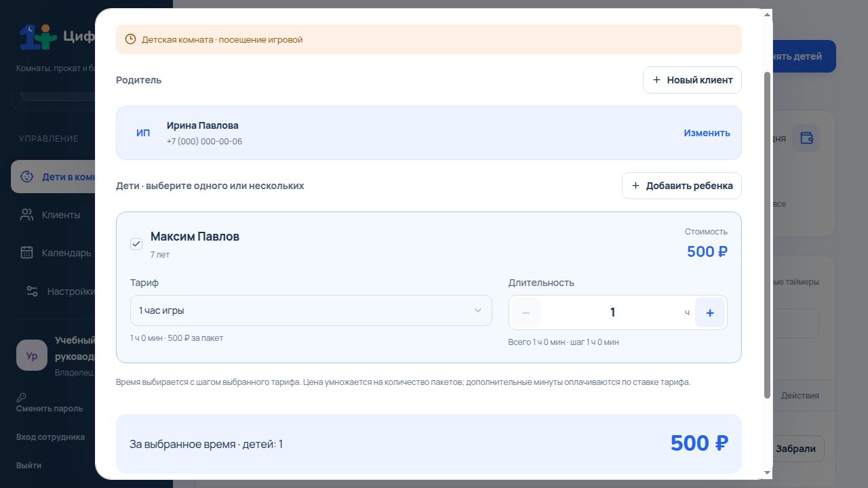
Task: Click the parent name Ирина Павлова
Action: (x=203, y=125)
